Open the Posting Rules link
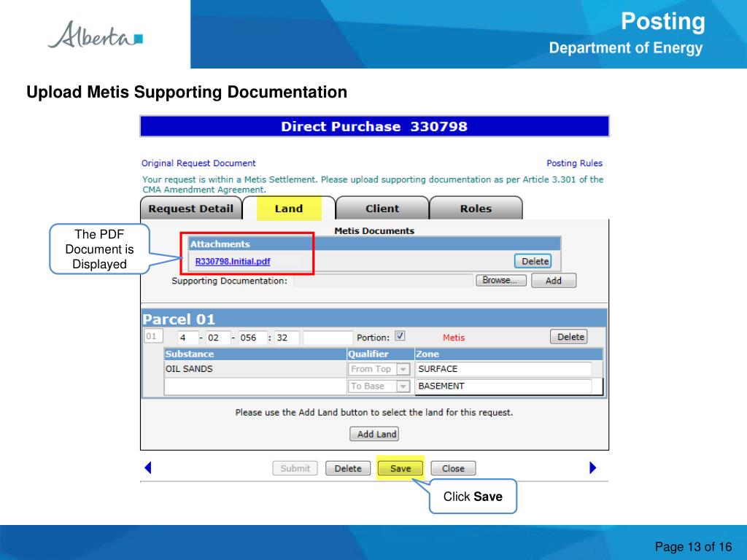The width and height of the screenshot is (747, 560). pyautogui.click(x=574, y=163)
